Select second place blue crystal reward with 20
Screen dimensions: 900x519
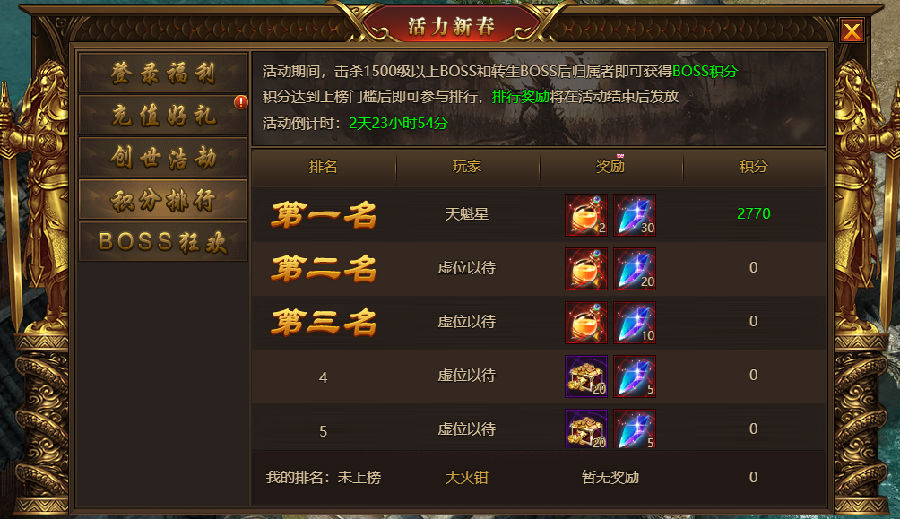(634, 269)
